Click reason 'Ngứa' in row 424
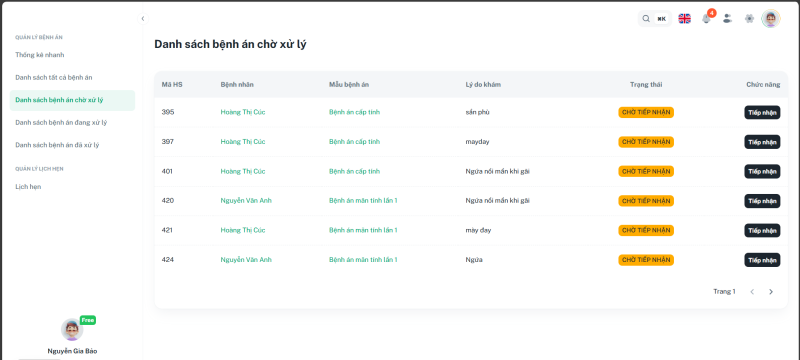 pyautogui.click(x=474, y=260)
